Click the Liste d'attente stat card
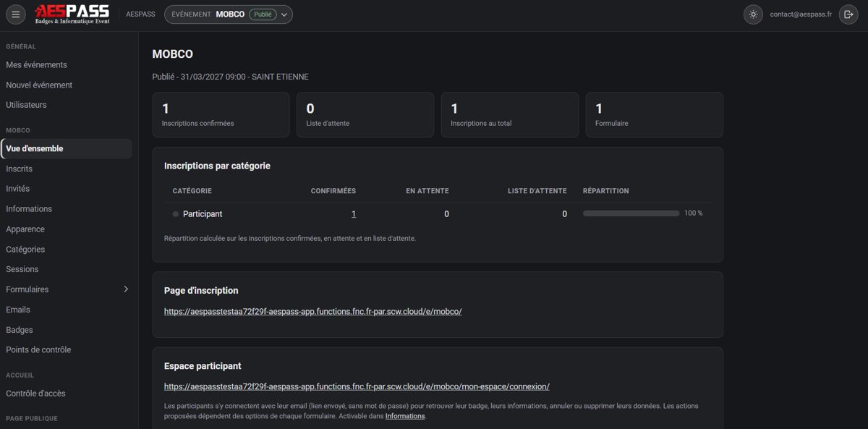This screenshot has height=429, width=868. click(x=365, y=114)
